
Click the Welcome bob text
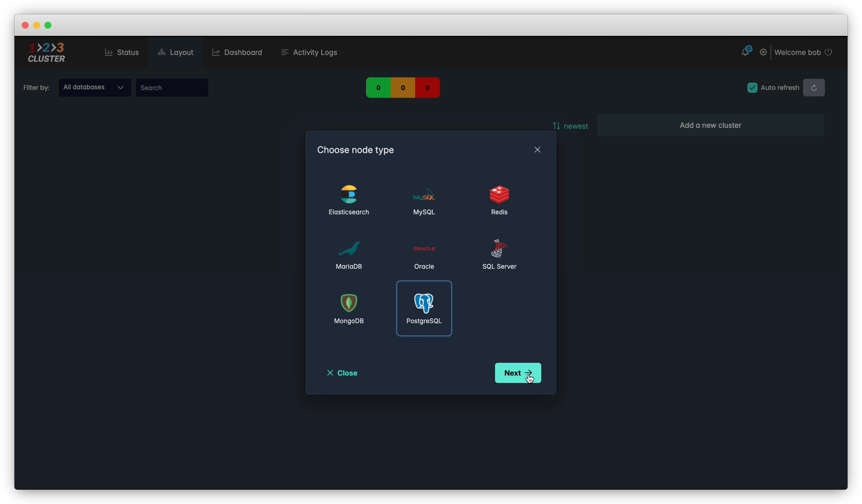[797, 52]
